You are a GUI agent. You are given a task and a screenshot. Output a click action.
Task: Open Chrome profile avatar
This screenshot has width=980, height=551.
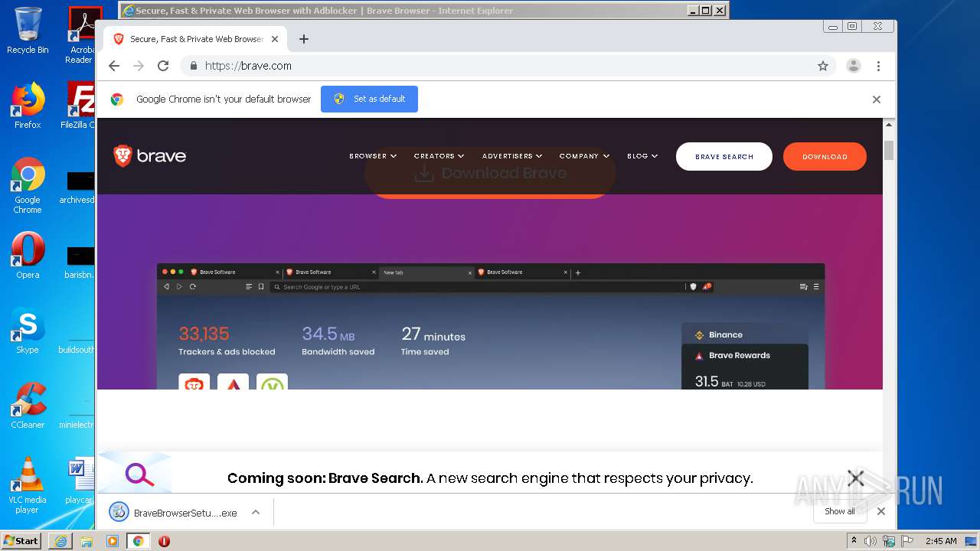854,66
